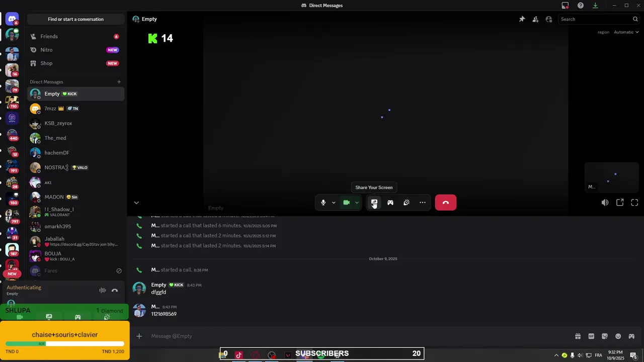Show hidden Windows tray icons

coord(556,355)
